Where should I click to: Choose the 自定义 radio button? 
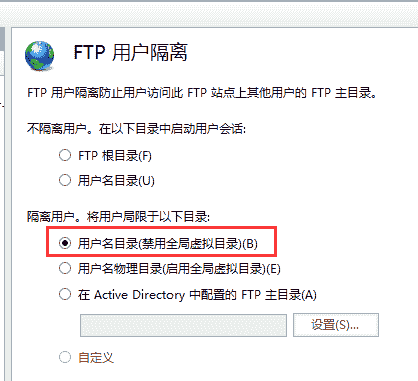(x=65, y=357)
